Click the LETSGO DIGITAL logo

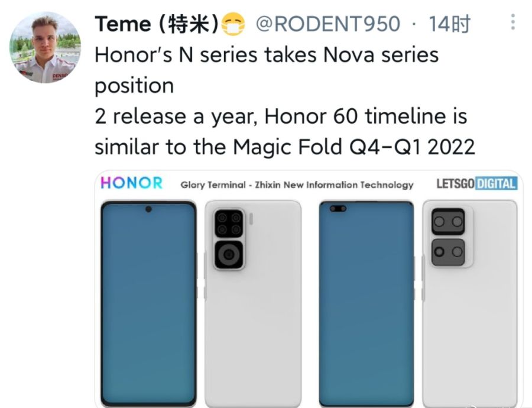(x=476, y=184)
